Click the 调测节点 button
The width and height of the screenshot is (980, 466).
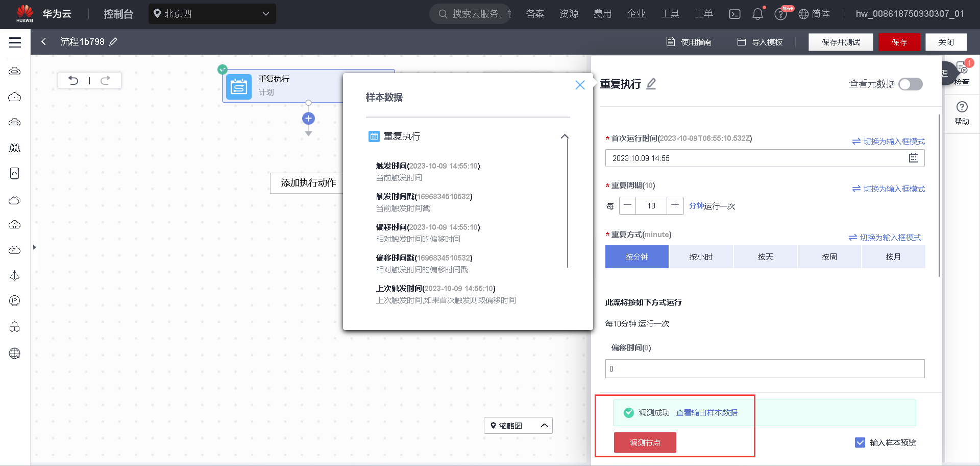(x=645, y=442)
